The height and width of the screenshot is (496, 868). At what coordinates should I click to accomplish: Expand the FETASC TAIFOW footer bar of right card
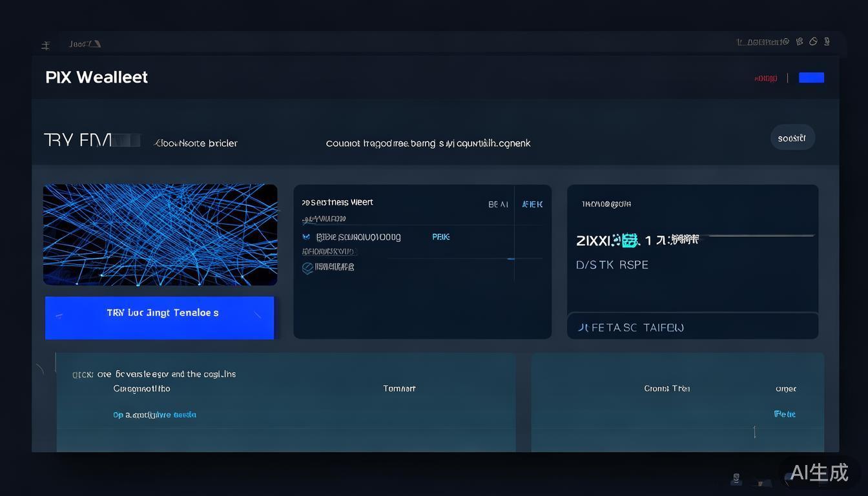coord(692,327)
